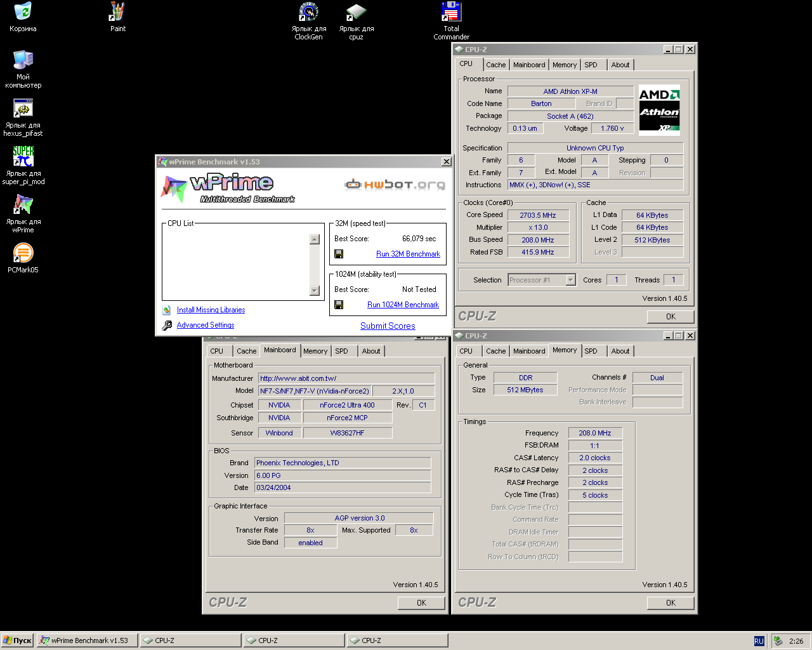Switch to Mainboard tab in top CPU-Z
Viewport: 812px width, 650px height.
(529, 65)
